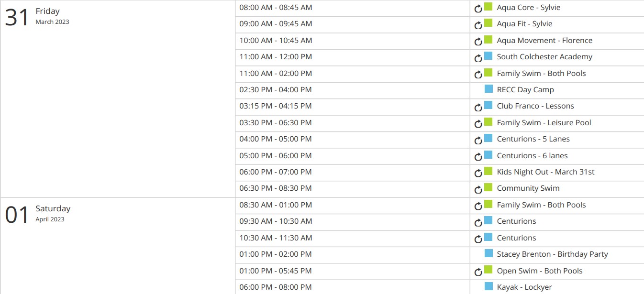Viewport: 644px width, 294px height.
Task: Click the recurrence icon for South Colchester Academy
Action: tap(478, 58)
